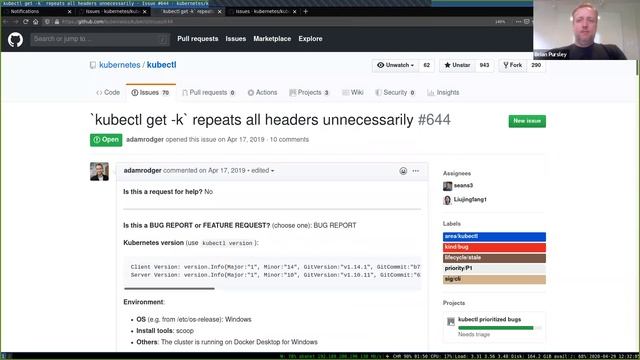Open Pull requests in top navigation

click(x=198, y=39)
